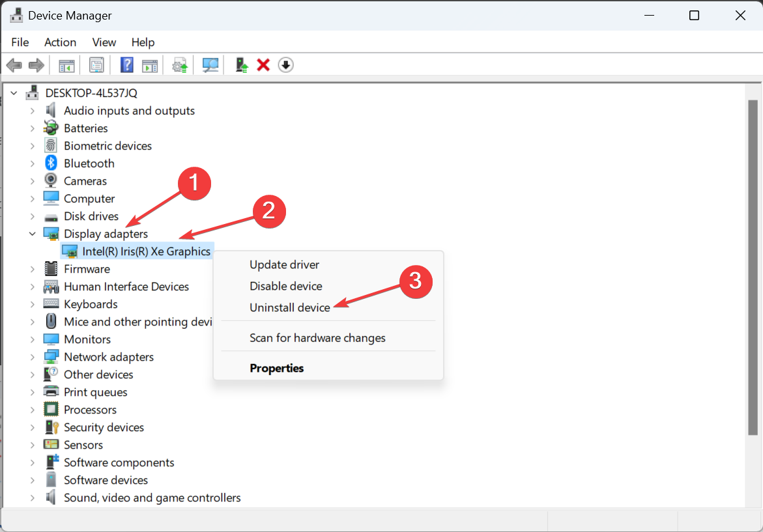Click the Security devices key icon
Viewport: 763px width, 532px height.
pyautogui.click(x=51, y=427)
